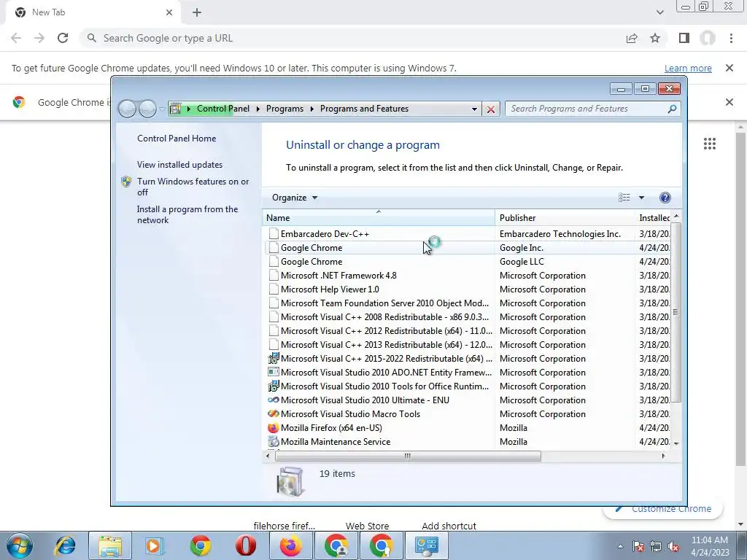Dismiss the Windows 7 update notice bar
Image resolution: width=747 pixels, height=560 pixels.
[729, 68]
